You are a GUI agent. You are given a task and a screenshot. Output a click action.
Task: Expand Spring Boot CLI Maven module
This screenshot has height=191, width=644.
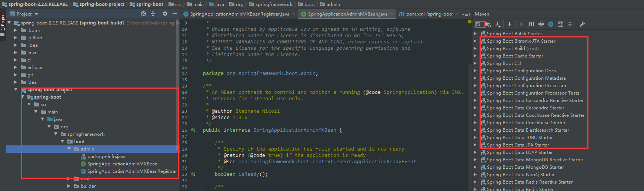(x=475, y=63)
